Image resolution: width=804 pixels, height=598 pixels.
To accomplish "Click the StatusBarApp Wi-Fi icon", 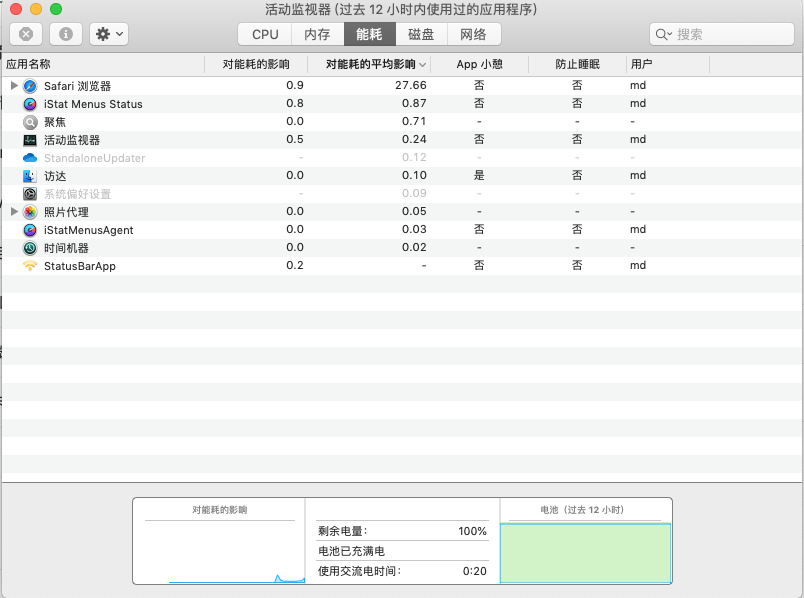I will 30,266.
